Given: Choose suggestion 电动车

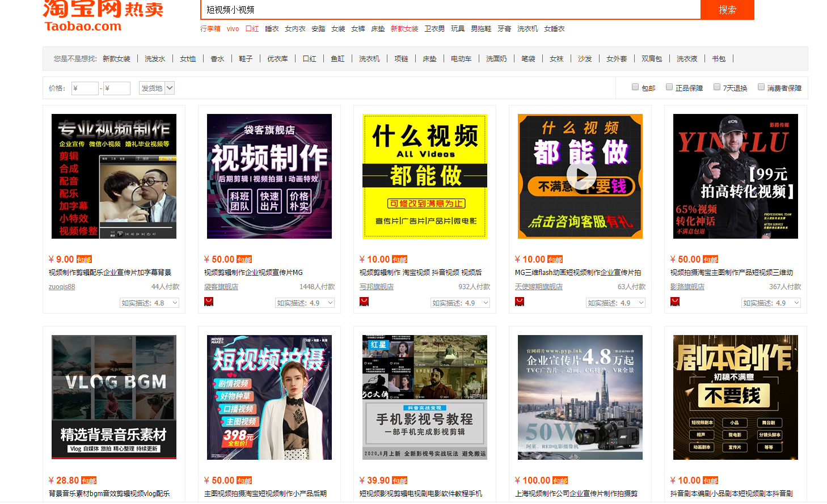Looking at the screenshot, I should point(461,59).
